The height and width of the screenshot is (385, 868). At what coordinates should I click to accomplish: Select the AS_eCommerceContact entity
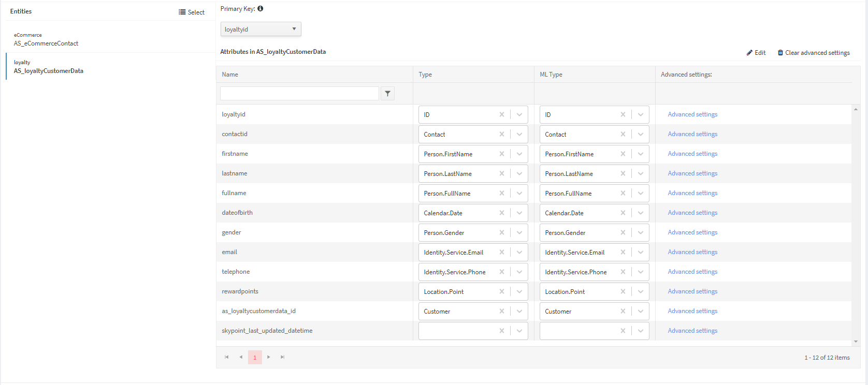coord(46,43)
